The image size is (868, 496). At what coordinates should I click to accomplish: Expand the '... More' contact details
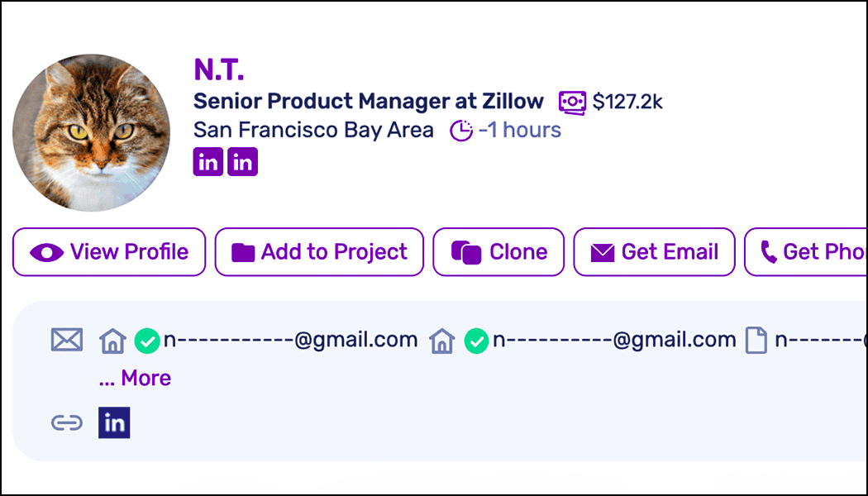tap(134, 378)
